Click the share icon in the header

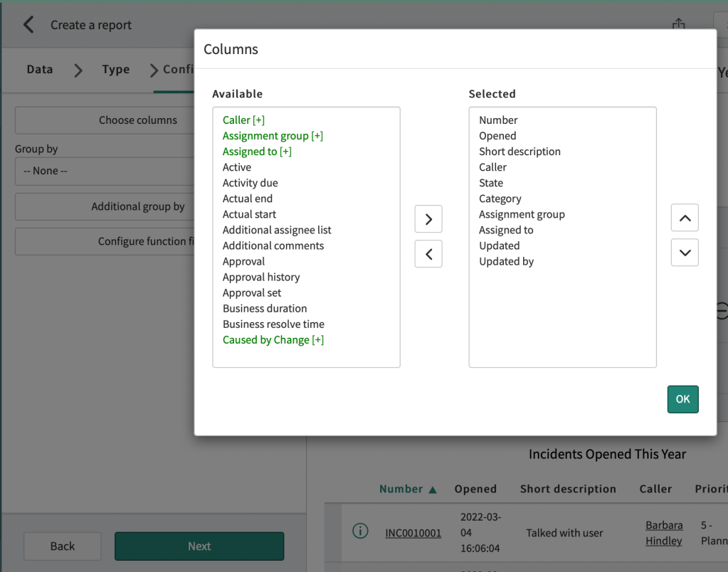(x=678, y=24)
